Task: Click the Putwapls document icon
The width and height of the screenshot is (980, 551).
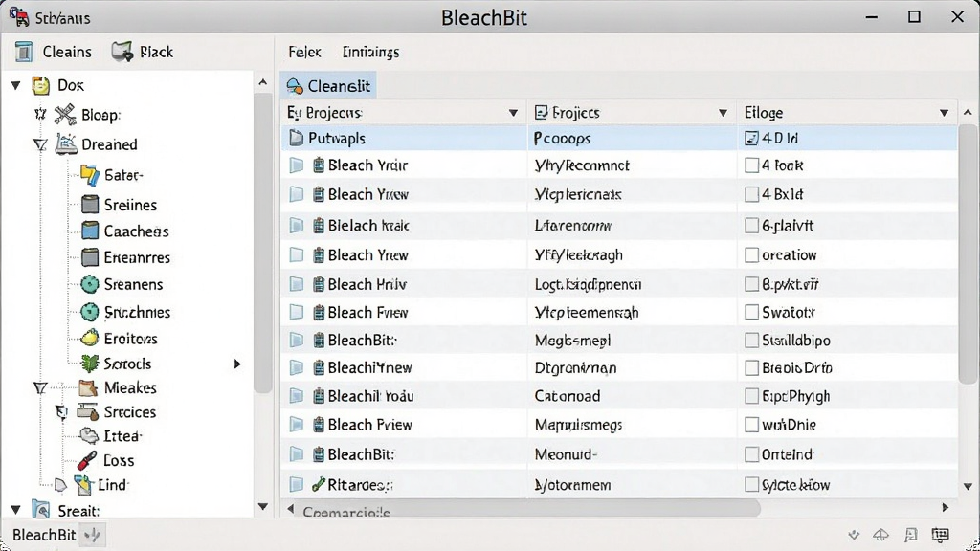Action: (x=297, y=138)
